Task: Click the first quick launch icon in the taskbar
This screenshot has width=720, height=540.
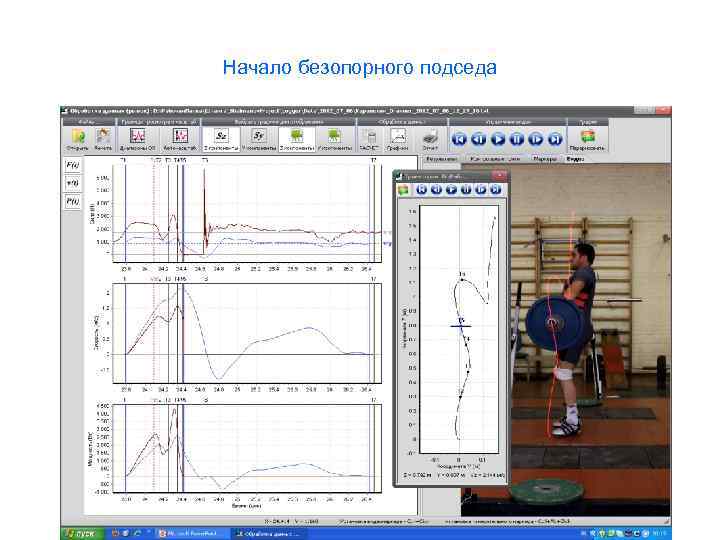Action: [115, 534]
